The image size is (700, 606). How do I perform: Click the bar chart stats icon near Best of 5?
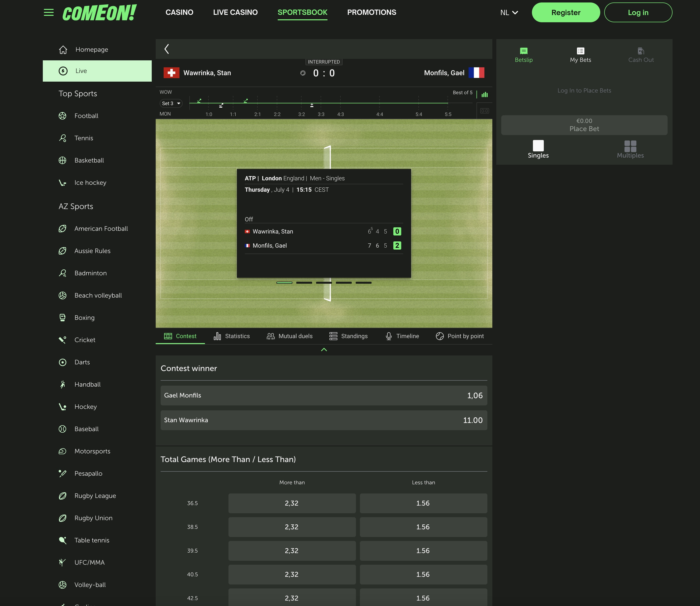click(x=484, y=95)
